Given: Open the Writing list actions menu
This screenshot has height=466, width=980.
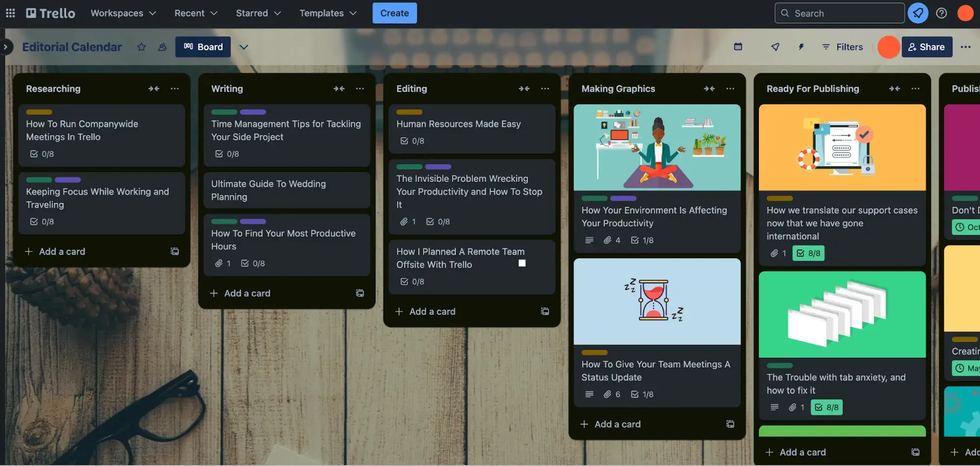Looking at the screenshot, I should [360, 89].
